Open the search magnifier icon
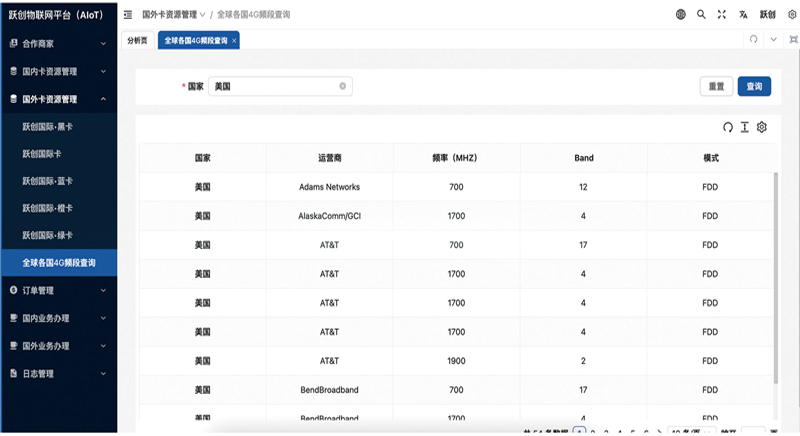 pos(701,15)
